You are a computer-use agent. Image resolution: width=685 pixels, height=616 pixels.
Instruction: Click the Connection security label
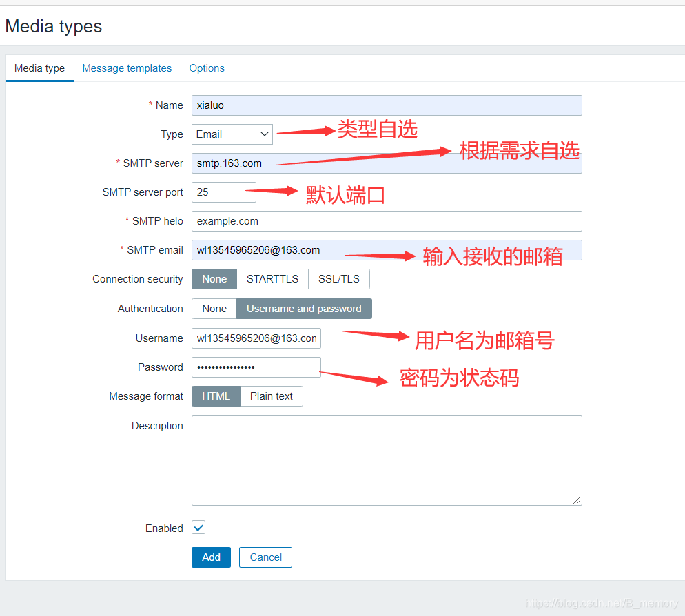pos(138,279)
